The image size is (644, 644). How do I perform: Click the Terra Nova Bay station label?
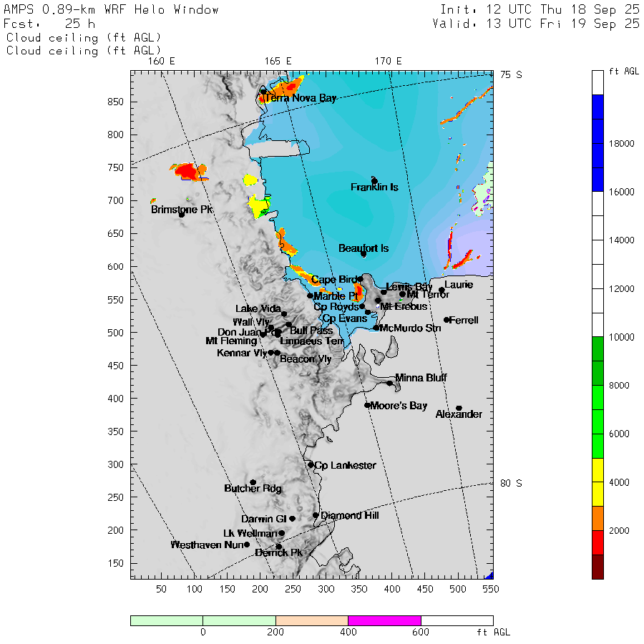[301, 98]
